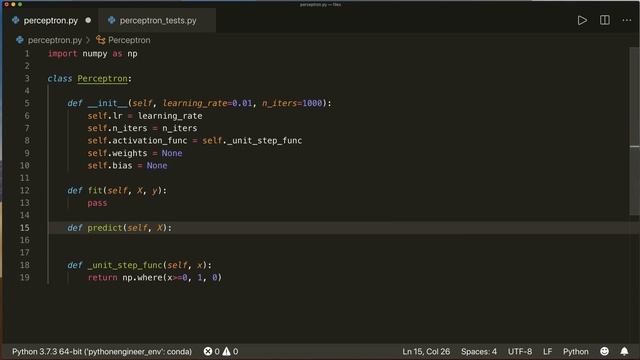640x360 pixels.
Task: Click 'self.bias' on line 10
Action: click(x=110, y=165)
